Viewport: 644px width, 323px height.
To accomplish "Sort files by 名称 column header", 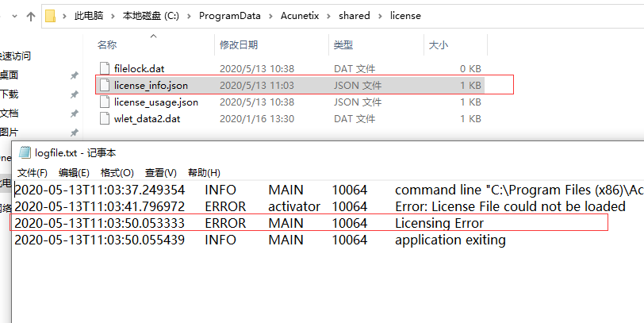I will [x=107, y=44].
